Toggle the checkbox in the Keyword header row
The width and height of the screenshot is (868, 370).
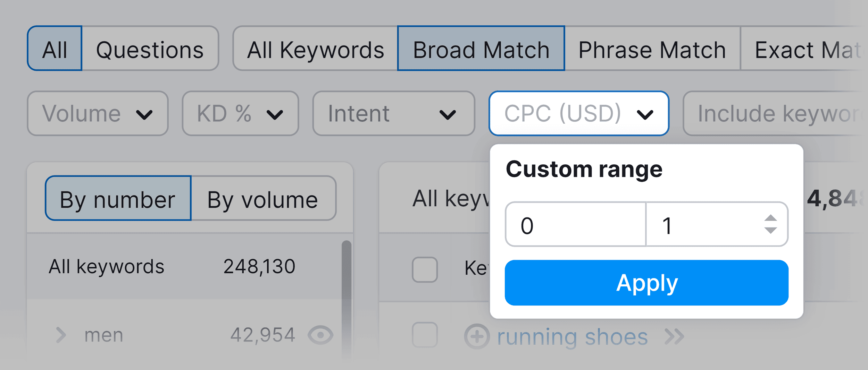point(424,269)
